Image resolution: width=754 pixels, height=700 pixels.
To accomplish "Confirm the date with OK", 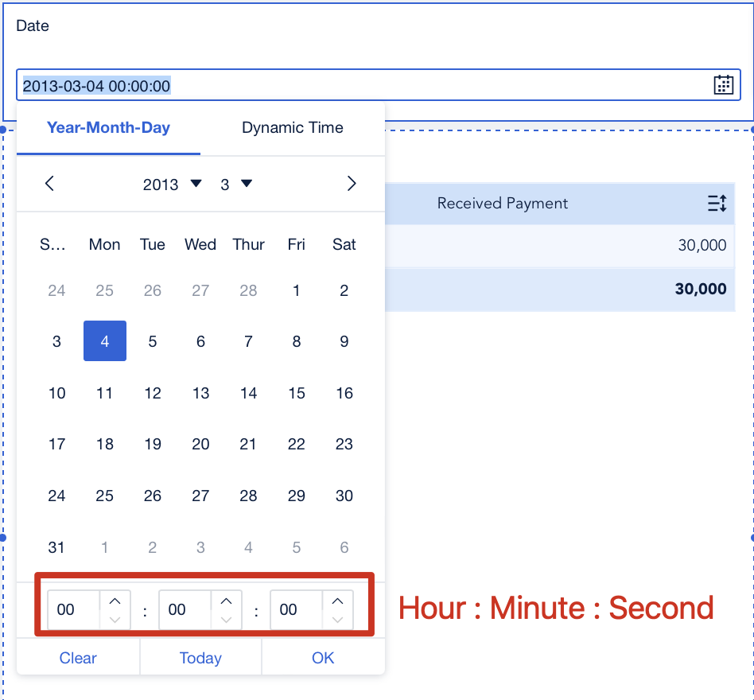I will (x=322, y=658).
